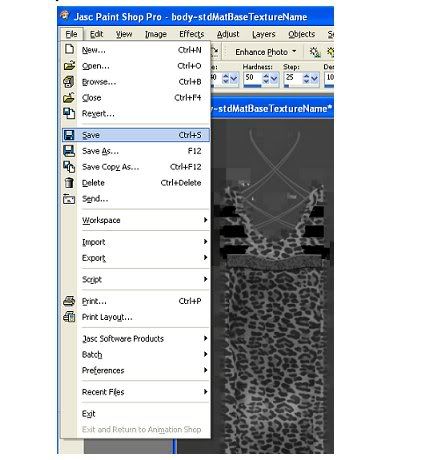Open the Edit menu

click(x=96, y=34)
